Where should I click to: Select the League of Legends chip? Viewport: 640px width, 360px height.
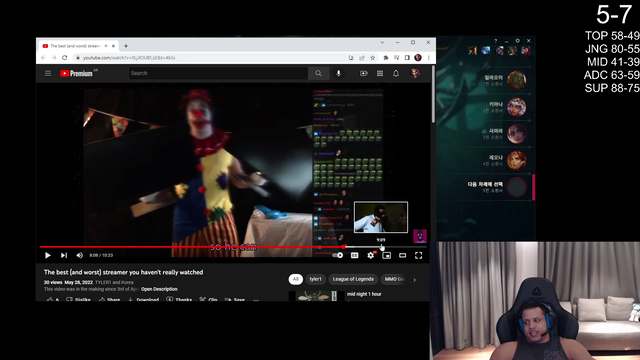tap(353, 279)
